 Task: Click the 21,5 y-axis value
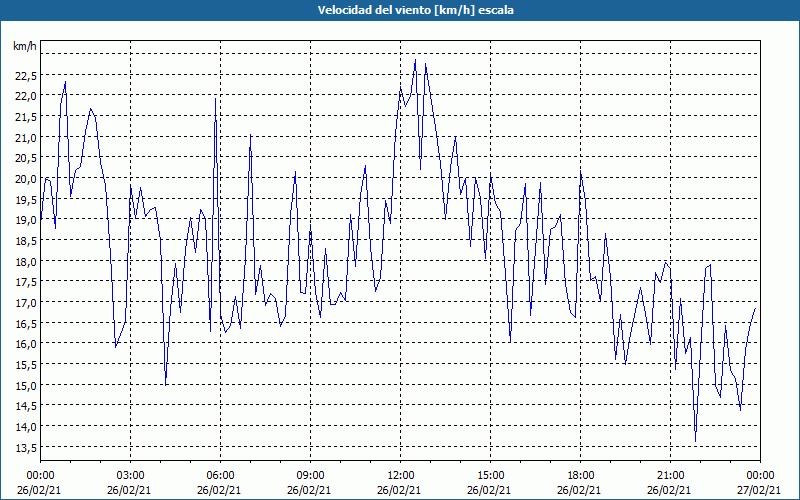26,117
